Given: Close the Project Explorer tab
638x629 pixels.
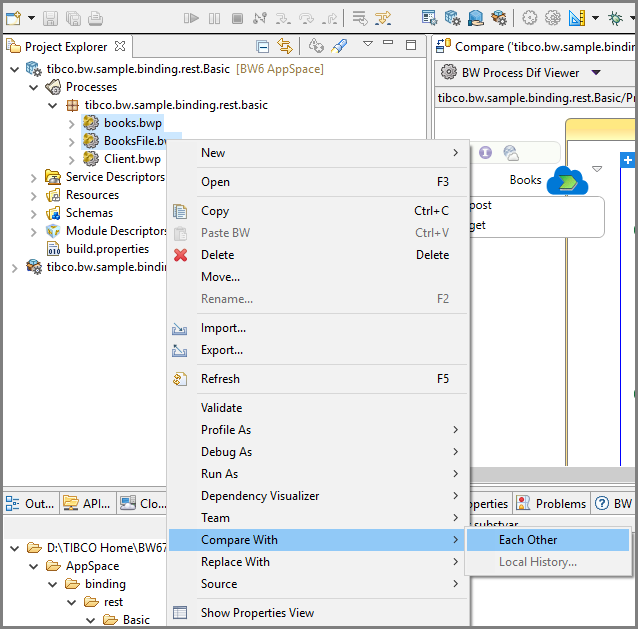Looking at the screenshot, I should tap(120, 46).
